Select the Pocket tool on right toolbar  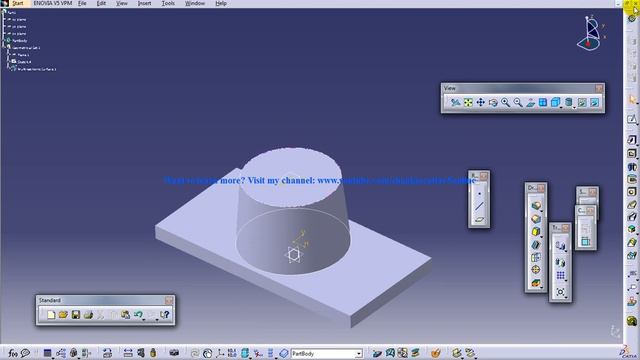pyautogui.click(x=632, y=153)
